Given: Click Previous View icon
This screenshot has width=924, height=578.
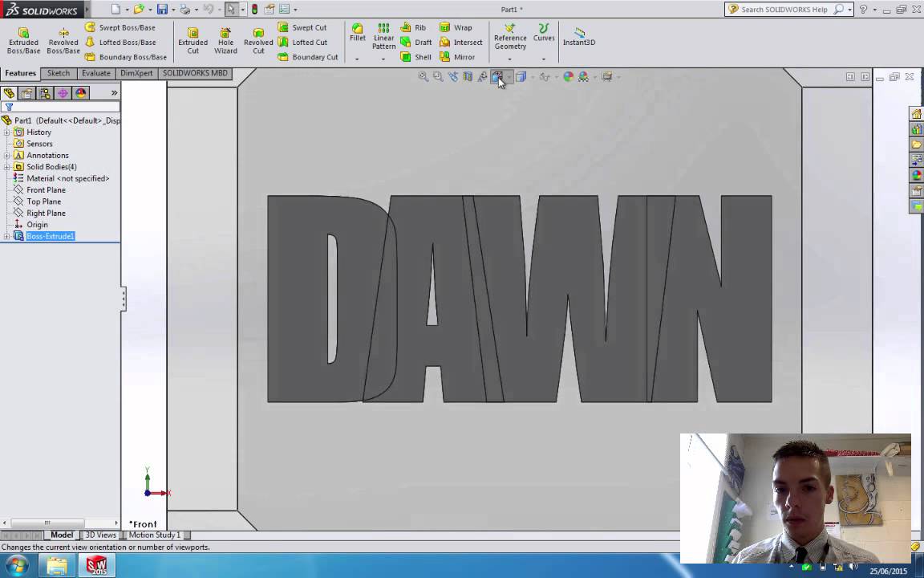Looking at the screenshot, I should (452, 77).
